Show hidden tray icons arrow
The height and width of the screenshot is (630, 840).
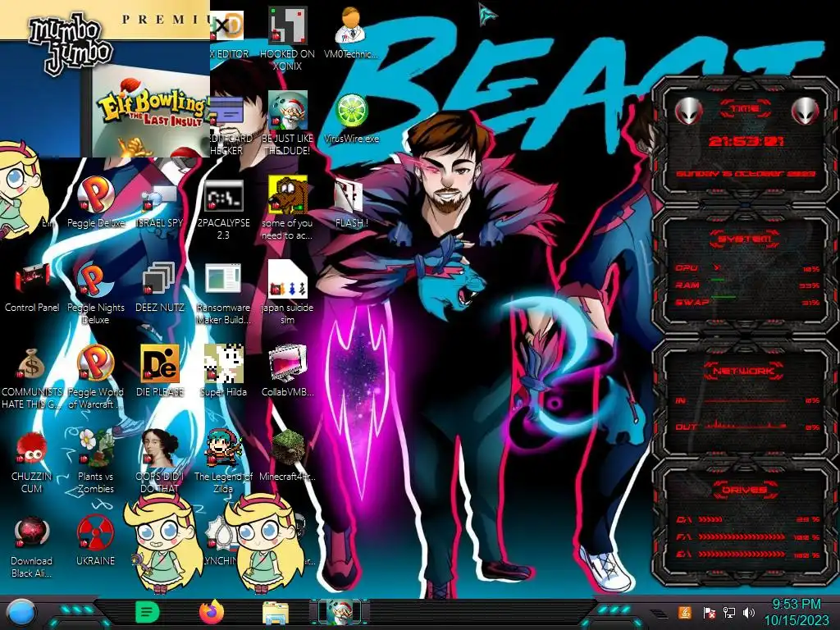[659, 614]
